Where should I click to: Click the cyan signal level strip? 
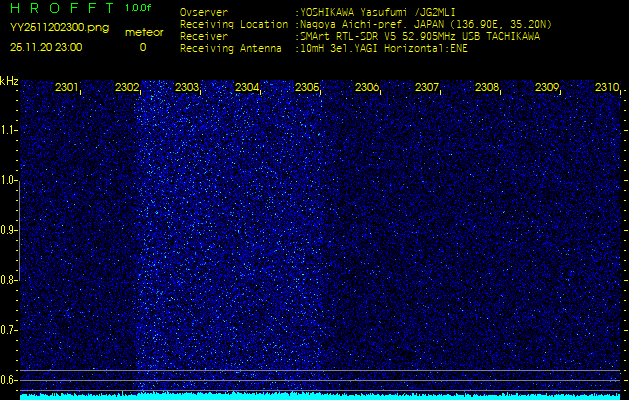click(320, 396)
